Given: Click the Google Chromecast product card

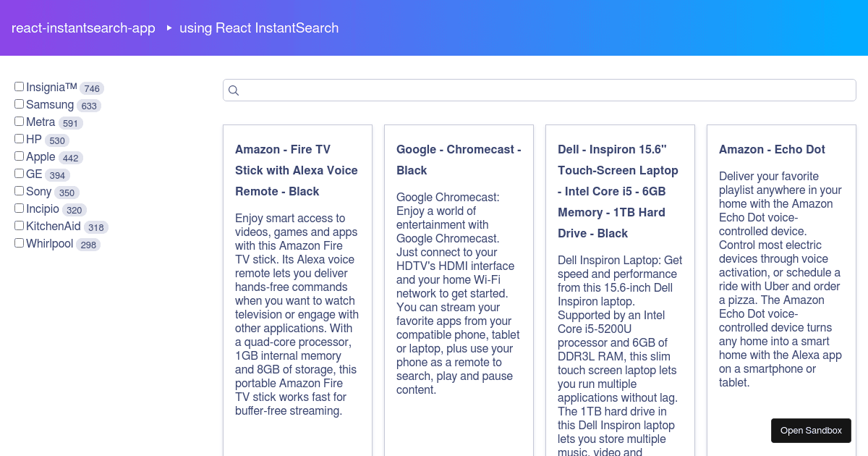Looking at the screenshot, I should coord(459,290).
